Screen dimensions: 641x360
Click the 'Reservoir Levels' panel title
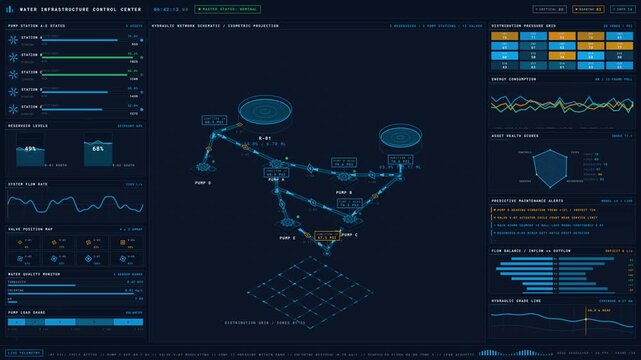tap(28, 126)
